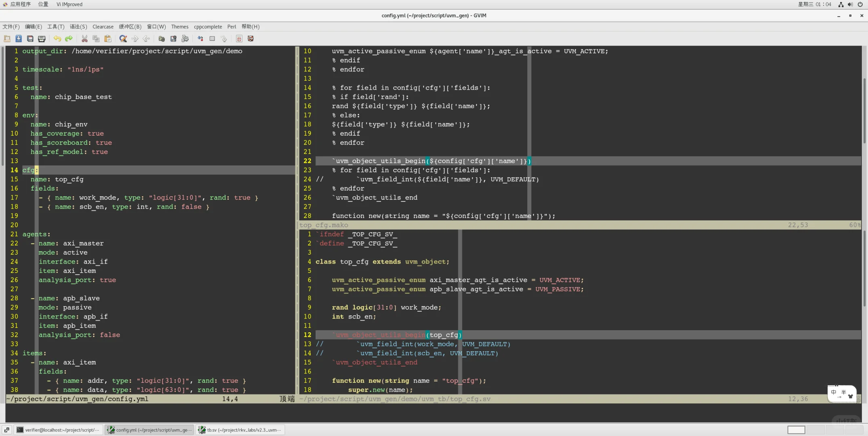Click the right-side vertical scrollbar of top pane

(x=864, y=111)
